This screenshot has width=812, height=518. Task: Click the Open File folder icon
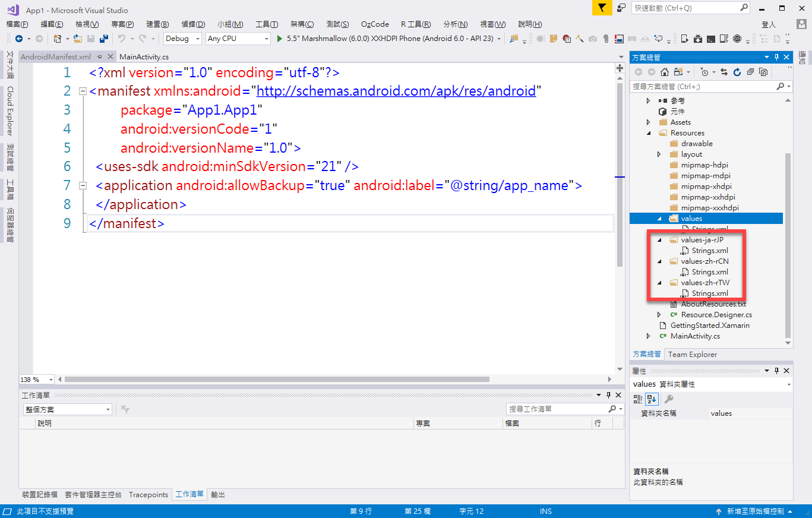click(x=78, y=39)
